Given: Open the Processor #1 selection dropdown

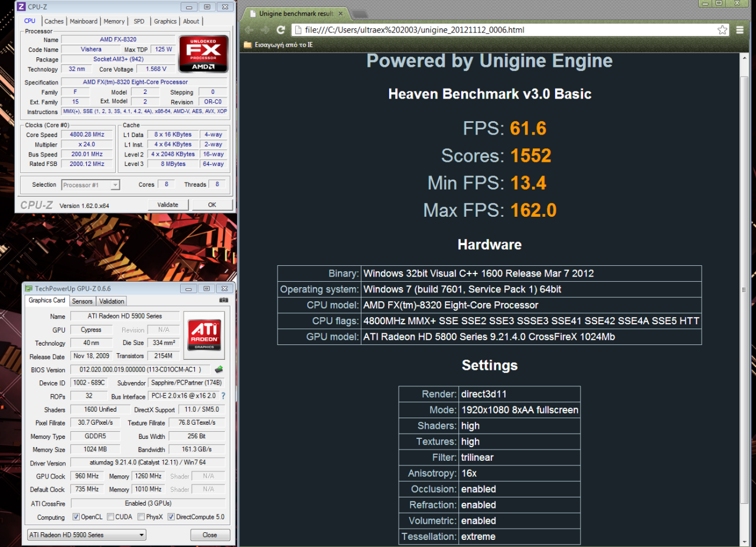Looking at the screenshot, I should pyautogui.click(x=90, y=185).
